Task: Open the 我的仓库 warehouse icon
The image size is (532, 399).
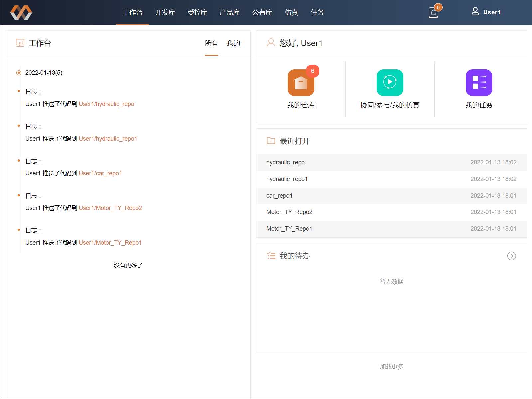Action: [301, 83]
